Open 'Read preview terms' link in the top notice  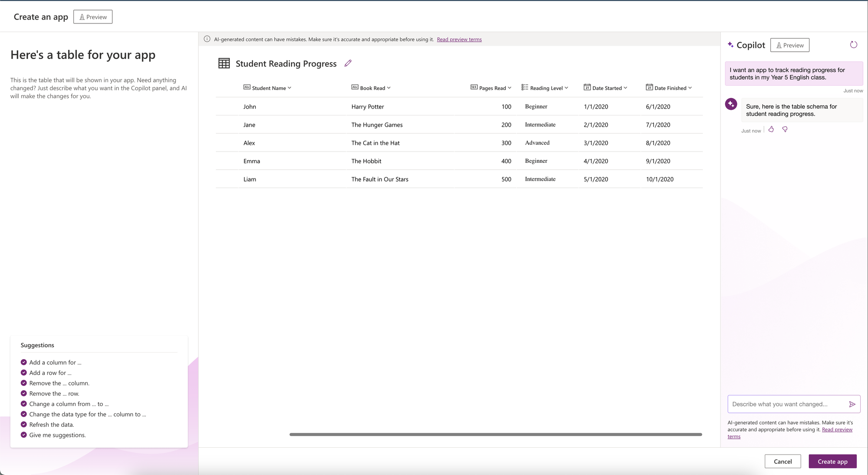pos(459,40)
